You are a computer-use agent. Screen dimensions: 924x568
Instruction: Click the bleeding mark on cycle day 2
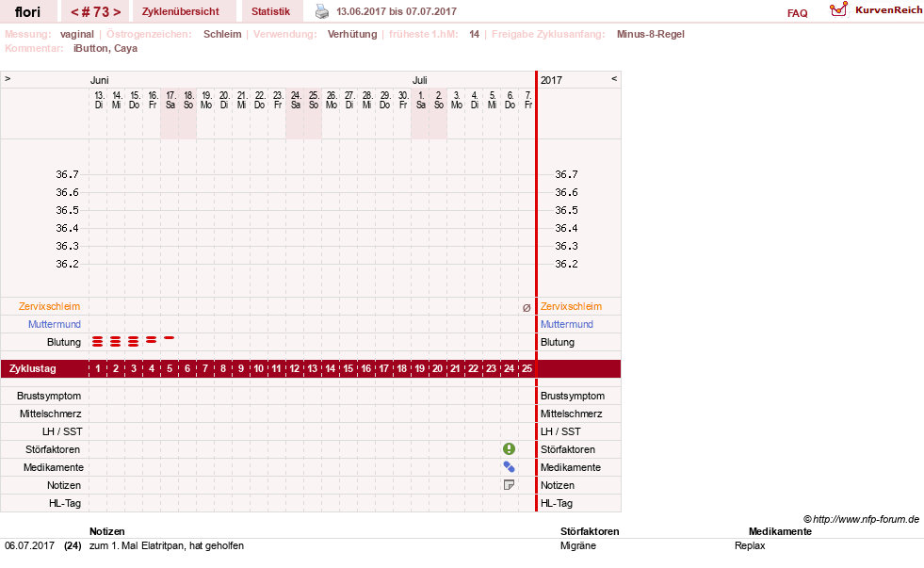(116, 342)
